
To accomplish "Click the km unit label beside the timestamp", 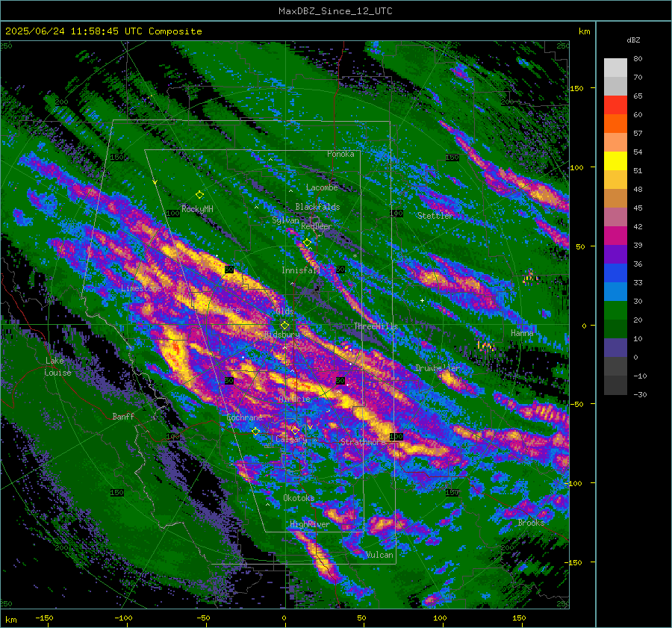I will pos(584,31).
